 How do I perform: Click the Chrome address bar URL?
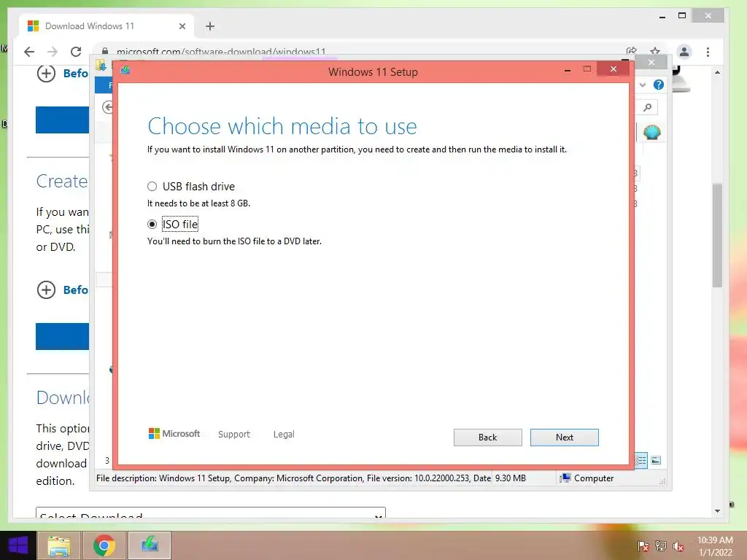221,51
